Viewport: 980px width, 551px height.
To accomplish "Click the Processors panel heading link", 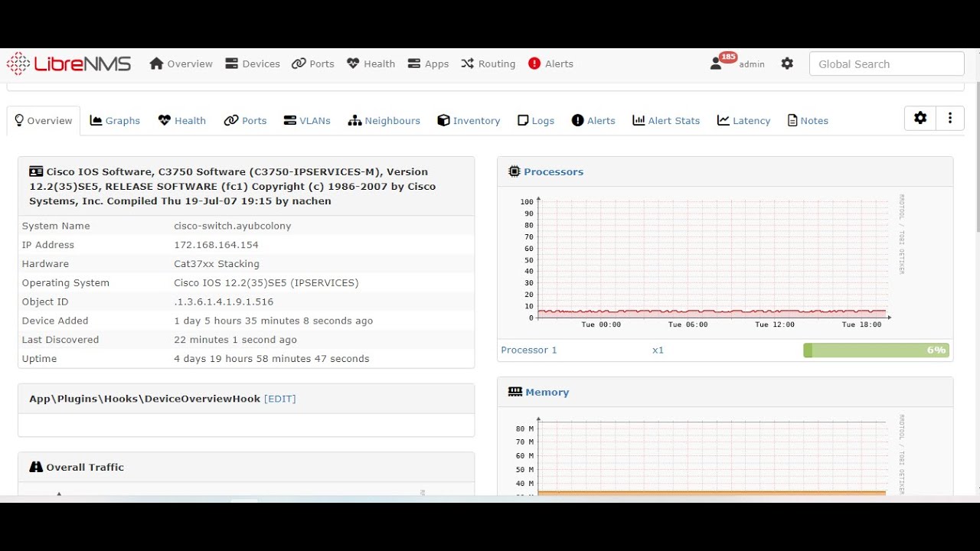I will pos(554,172).
